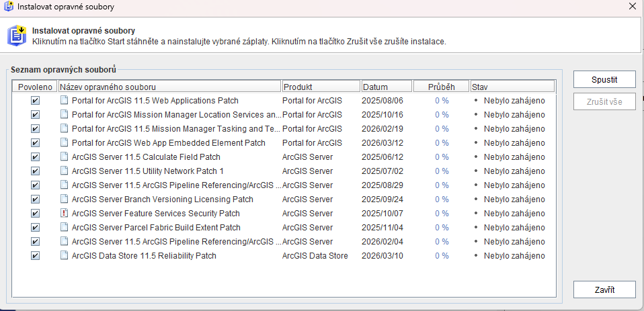Click 0 % progress for Data Store Reliability Patch

point(442,256)
